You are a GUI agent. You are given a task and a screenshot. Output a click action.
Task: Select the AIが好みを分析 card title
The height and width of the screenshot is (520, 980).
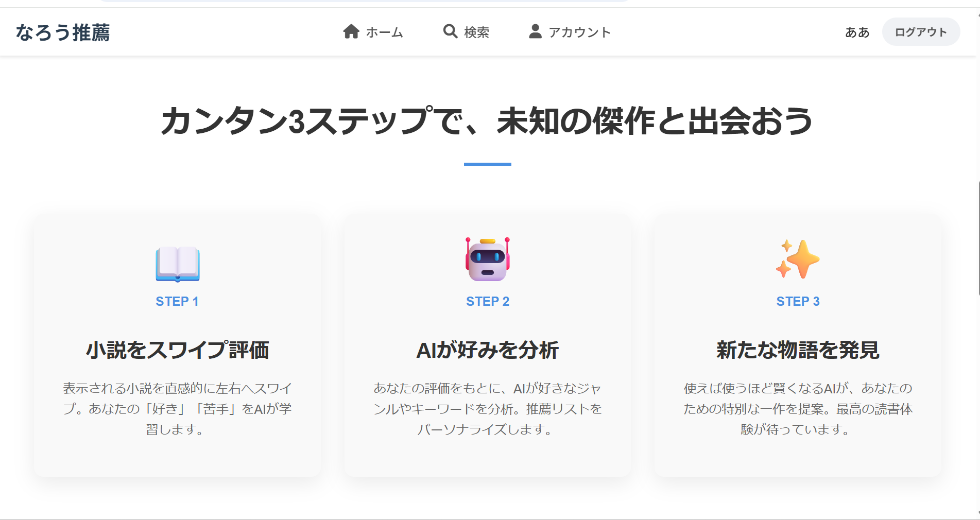click(x=487, y=350)
